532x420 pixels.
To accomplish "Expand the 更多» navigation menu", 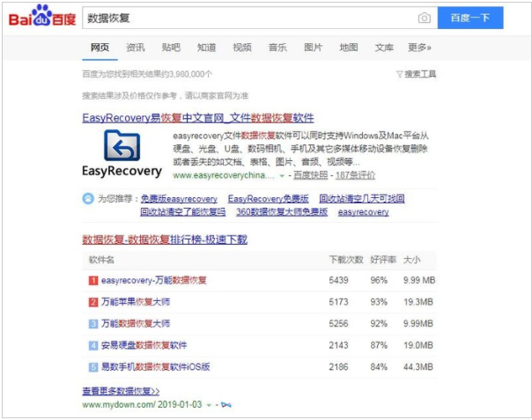I will [419, 48].
